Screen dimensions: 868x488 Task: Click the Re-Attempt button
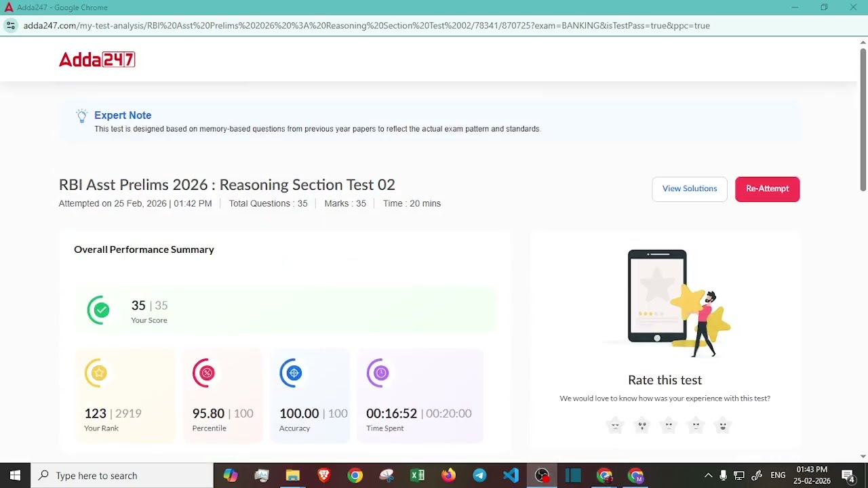tap(767, 189)
